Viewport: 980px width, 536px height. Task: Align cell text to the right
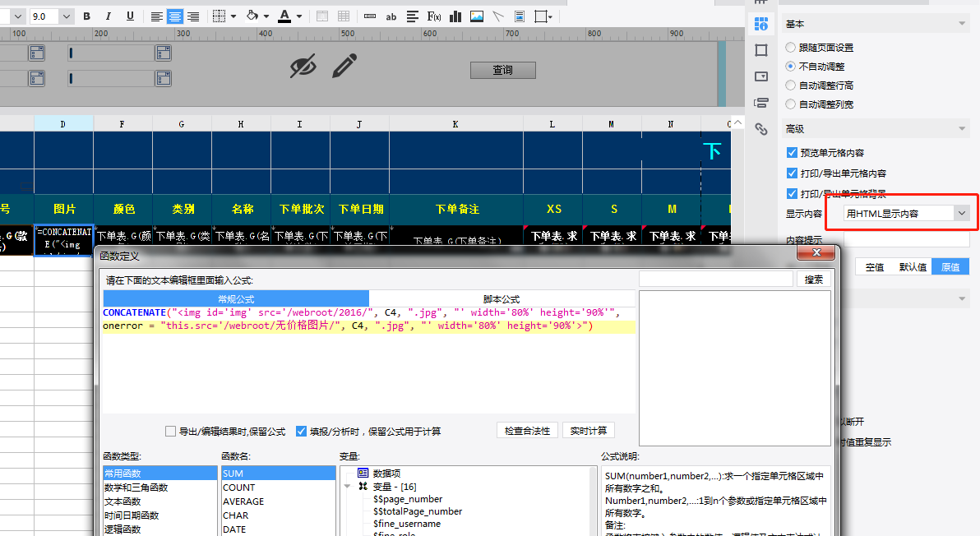[193, 17]
